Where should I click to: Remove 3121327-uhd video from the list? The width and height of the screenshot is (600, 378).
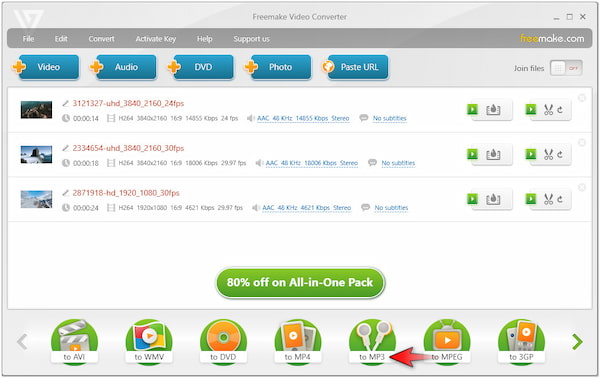582,98
